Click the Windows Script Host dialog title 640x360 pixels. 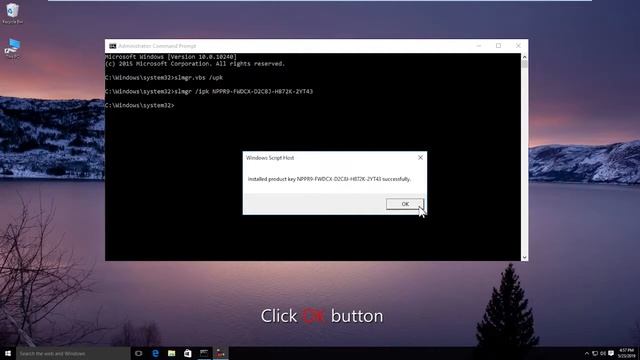(x=270, y=158)
